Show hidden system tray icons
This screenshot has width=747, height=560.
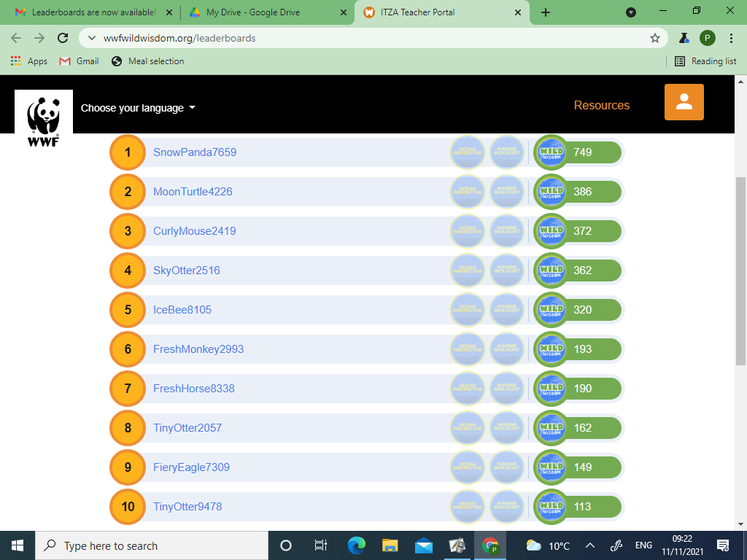[590, 545]
